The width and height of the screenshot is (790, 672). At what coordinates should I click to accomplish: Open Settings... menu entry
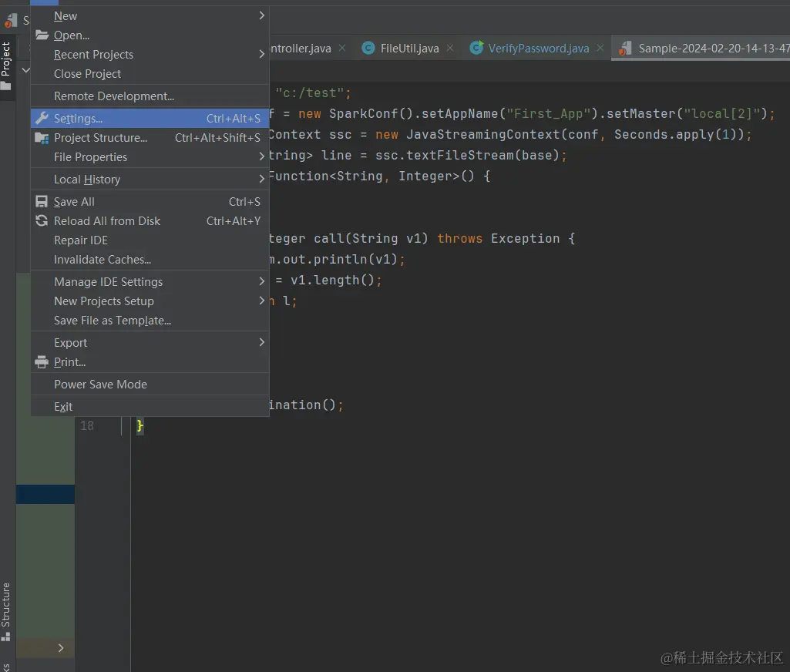tap(150, 119)
